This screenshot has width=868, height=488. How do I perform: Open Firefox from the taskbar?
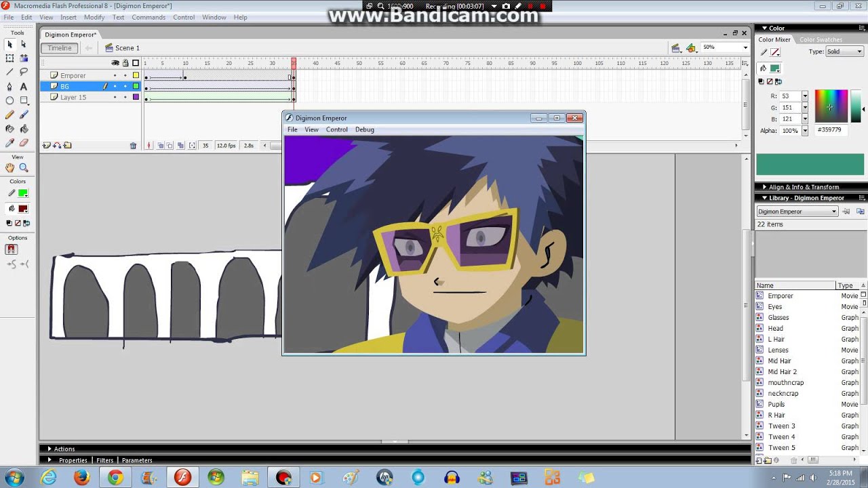coord(82,477)
